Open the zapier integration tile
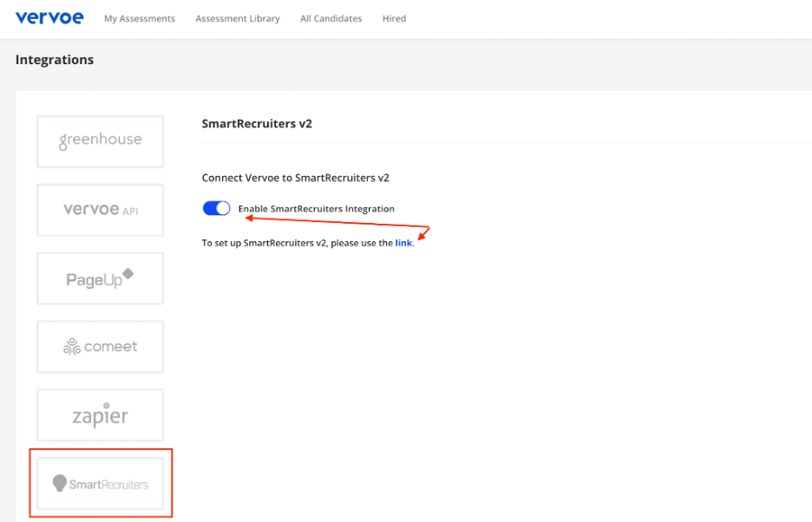812x522 pixels. [100, 415]
